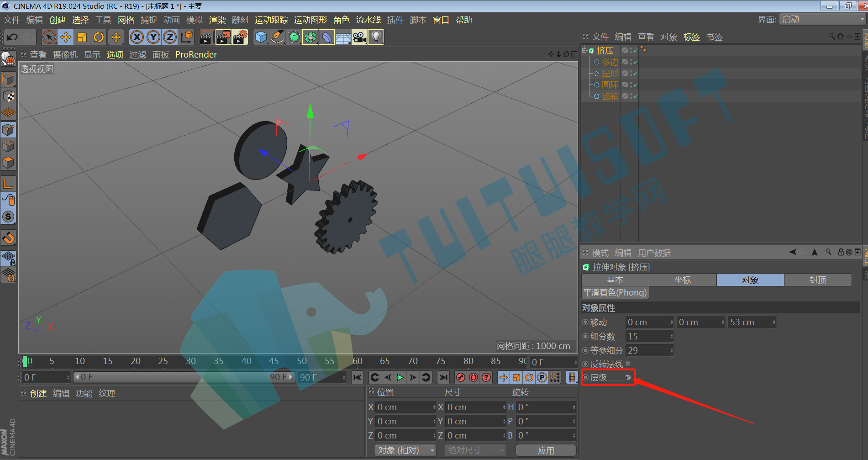
Task: Open the 运动图形 menu
Action: [310, 20]
